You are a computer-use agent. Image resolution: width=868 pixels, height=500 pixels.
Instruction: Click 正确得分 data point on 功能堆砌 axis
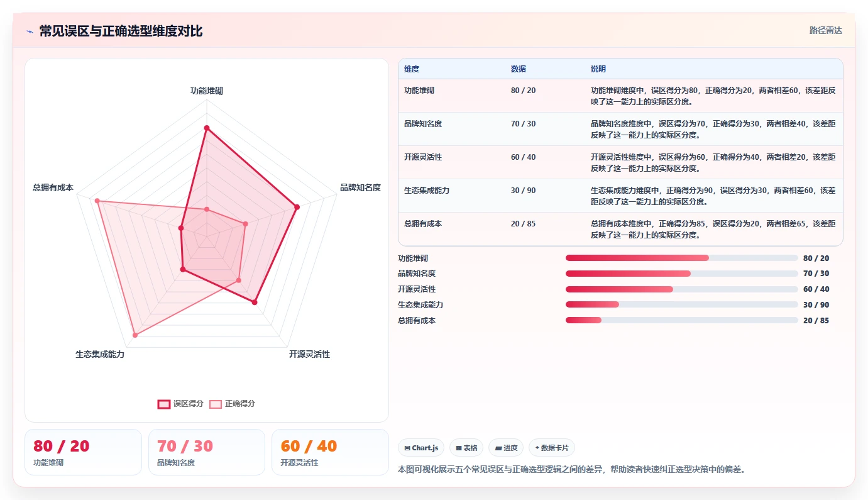coord(206,209)
